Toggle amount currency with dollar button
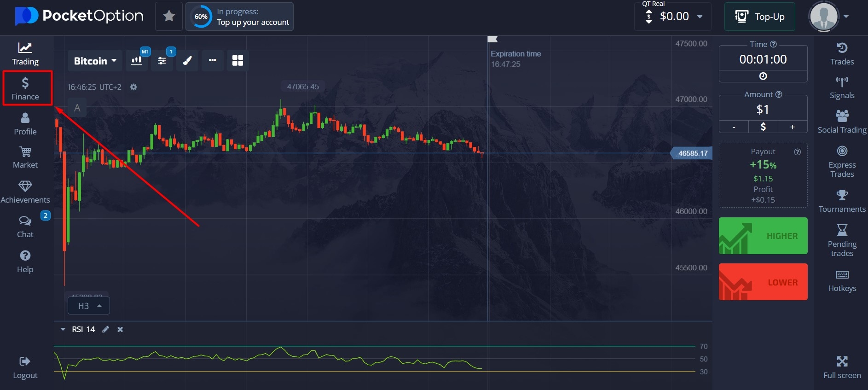Screen dimensions: 868x390 (763, 127)
